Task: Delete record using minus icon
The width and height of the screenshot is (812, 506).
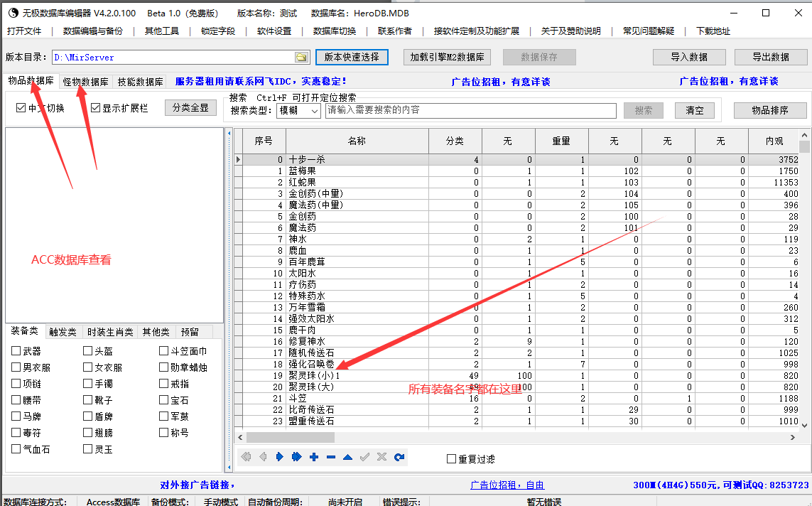Action: click(330, 457)
